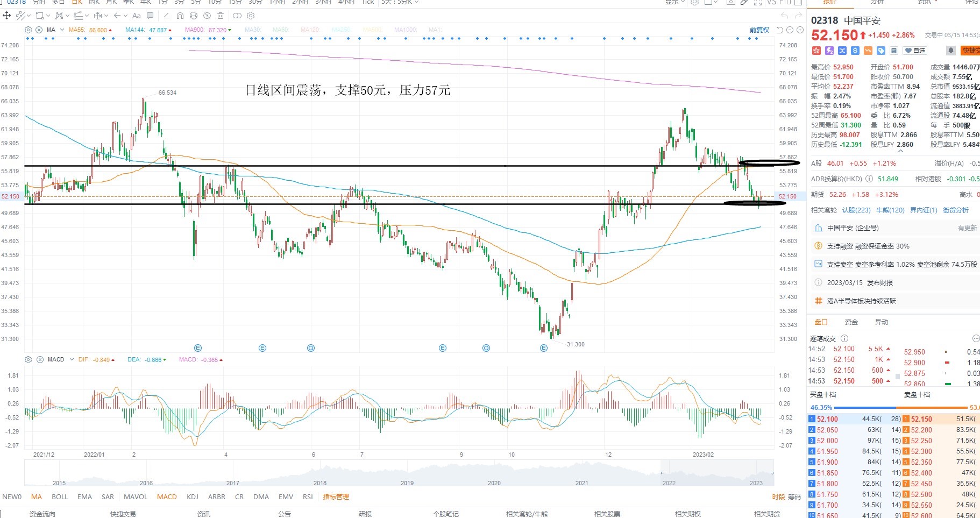Close the MACD indicator pane

pos(40,359)
